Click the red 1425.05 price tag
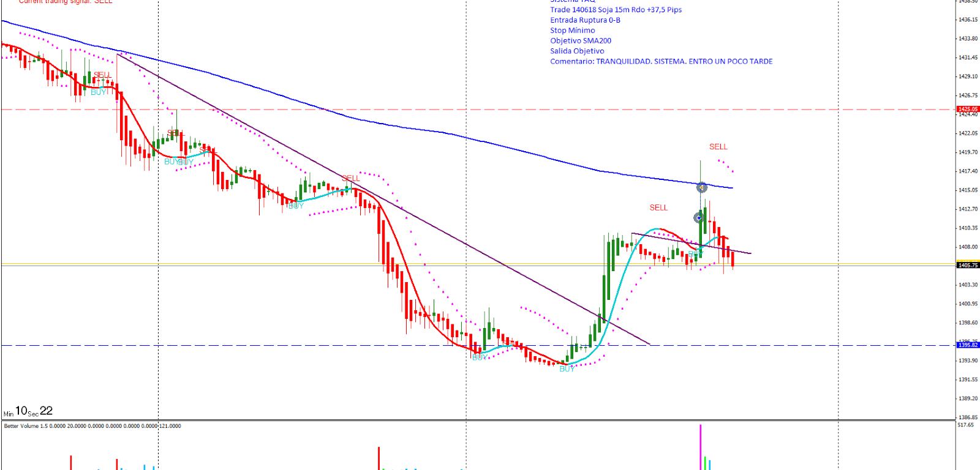The image size is (980, 470). (x=968, y=110)
